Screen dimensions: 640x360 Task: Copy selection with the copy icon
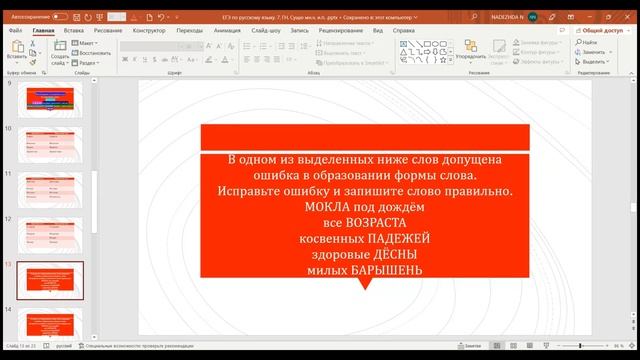click(33, 53)
